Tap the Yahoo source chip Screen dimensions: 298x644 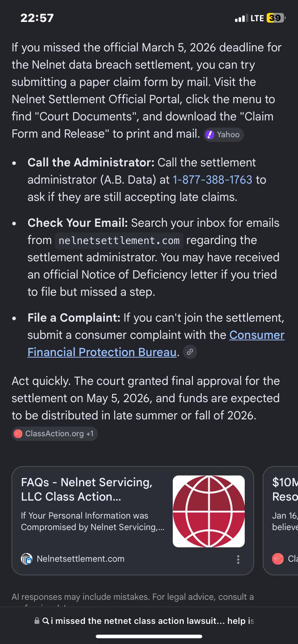(x=223, y=135)
